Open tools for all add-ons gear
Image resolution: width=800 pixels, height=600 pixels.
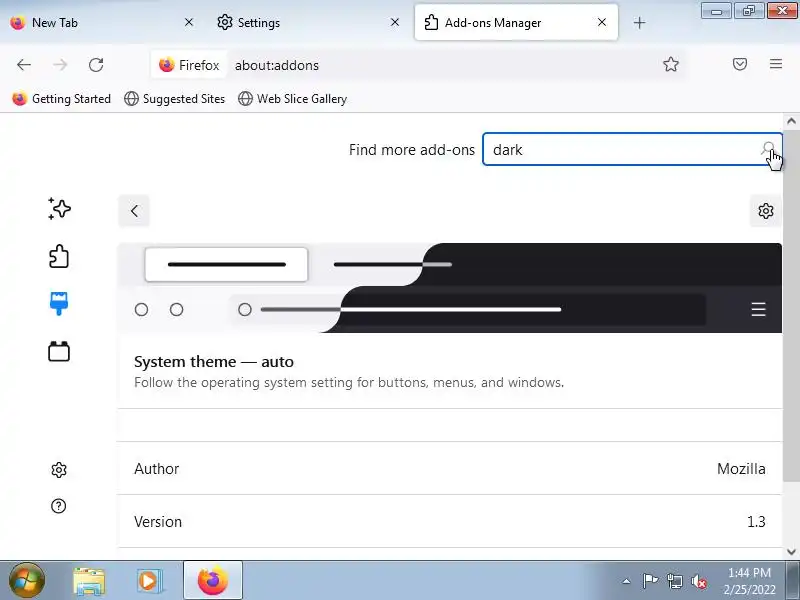coord(765,211)
